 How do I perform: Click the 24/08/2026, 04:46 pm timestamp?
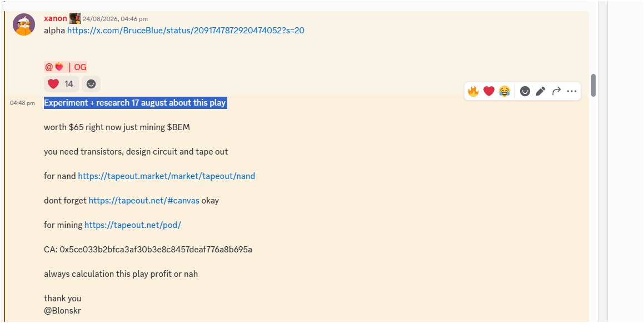[115, 19]
